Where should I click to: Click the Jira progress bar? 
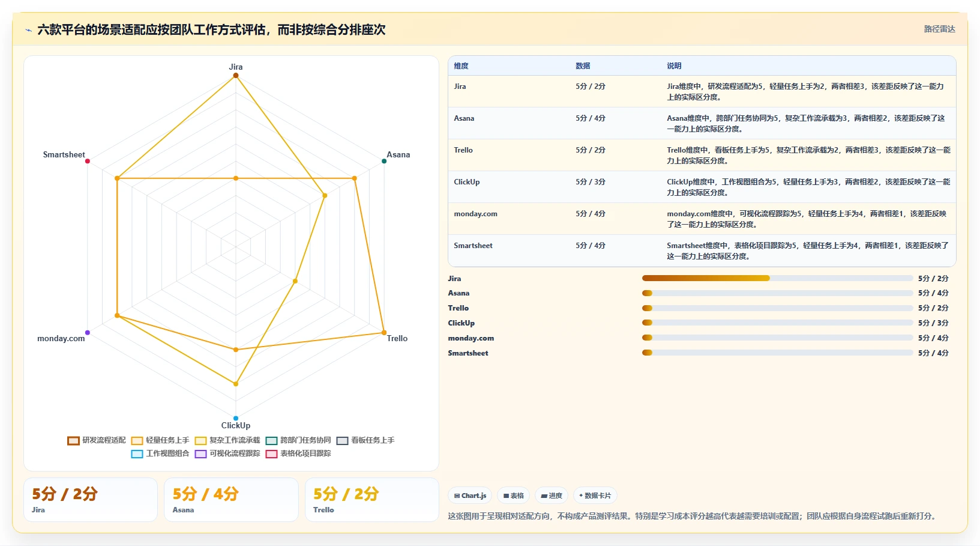(x=777, y=278)
